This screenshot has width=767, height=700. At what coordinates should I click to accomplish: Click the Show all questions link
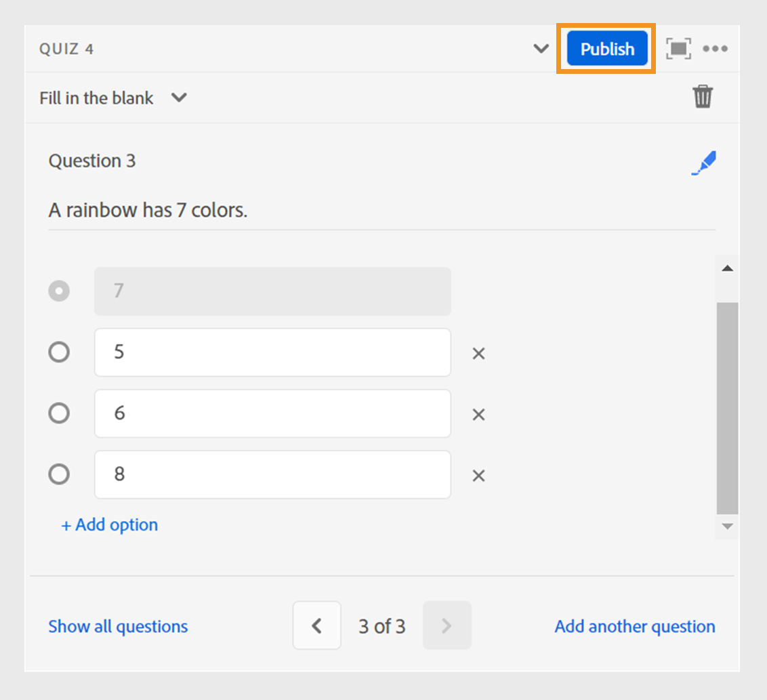point(118,626)
